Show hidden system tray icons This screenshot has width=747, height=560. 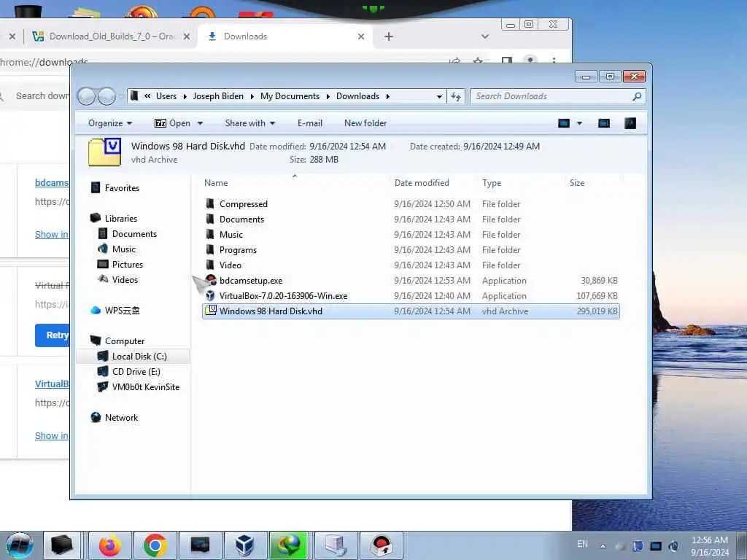pos(603,546)
